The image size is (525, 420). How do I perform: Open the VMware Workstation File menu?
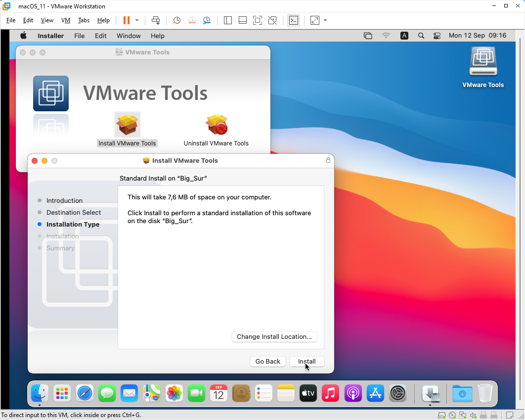coord(11,20)
